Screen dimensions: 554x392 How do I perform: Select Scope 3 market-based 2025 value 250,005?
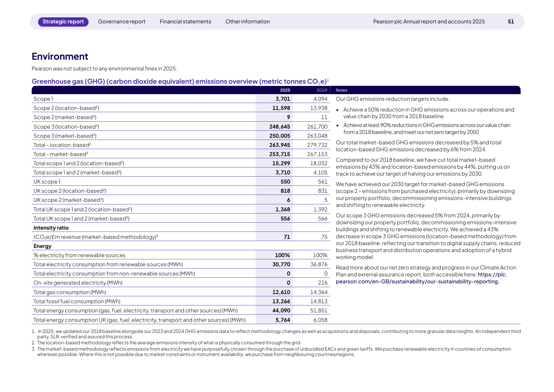[280, 136]
